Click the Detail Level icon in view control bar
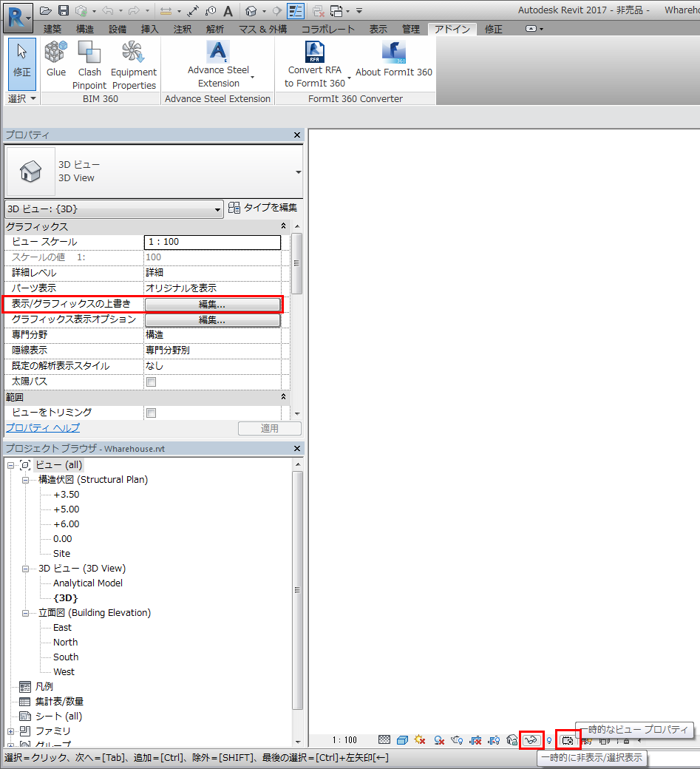 point(384,739)
